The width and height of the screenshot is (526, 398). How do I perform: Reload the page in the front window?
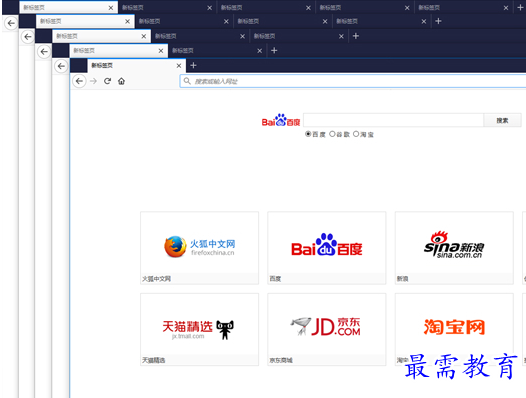pos(107,81)
